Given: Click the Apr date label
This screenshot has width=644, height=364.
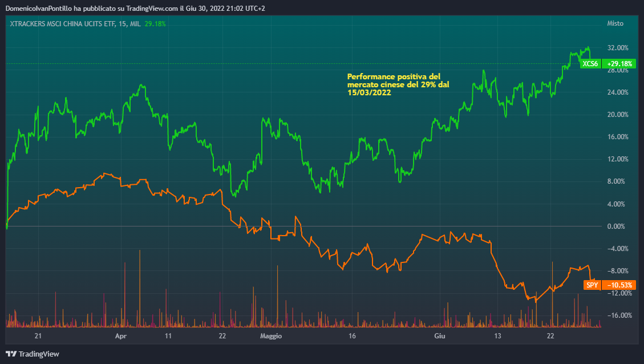Looking at the screenshot, I should (x=121, y=336).
